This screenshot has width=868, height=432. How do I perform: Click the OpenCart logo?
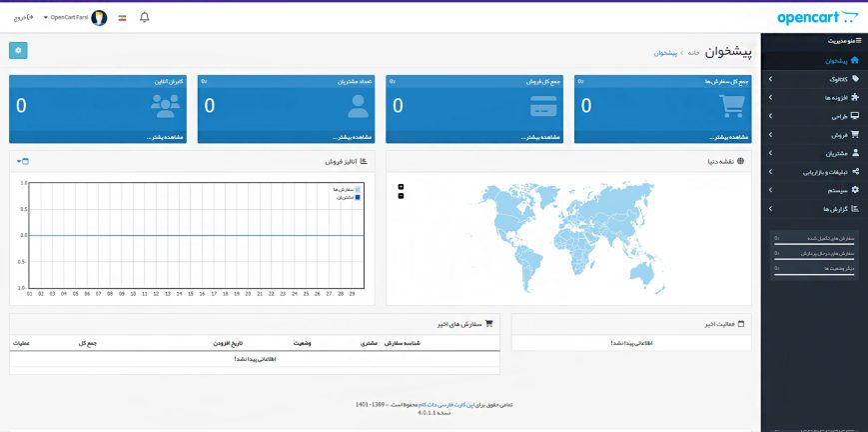(x=817, y=18)
